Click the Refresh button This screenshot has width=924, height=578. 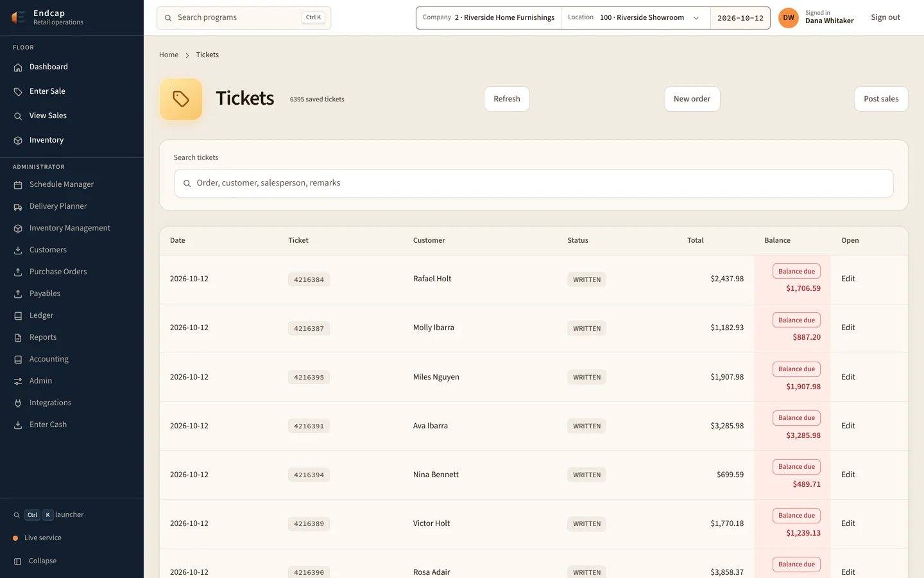507,99
